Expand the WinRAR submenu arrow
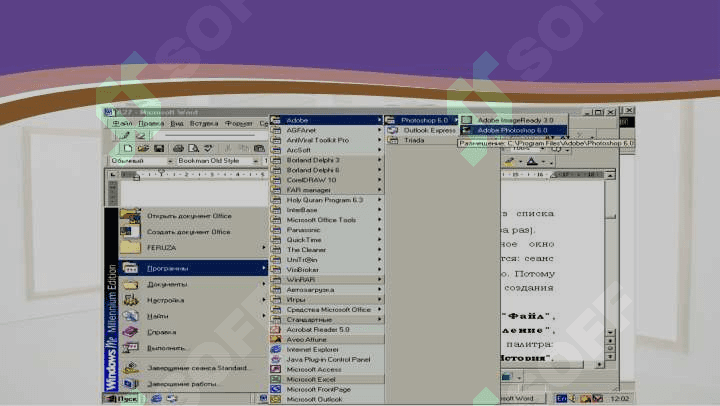 (379, 279)
